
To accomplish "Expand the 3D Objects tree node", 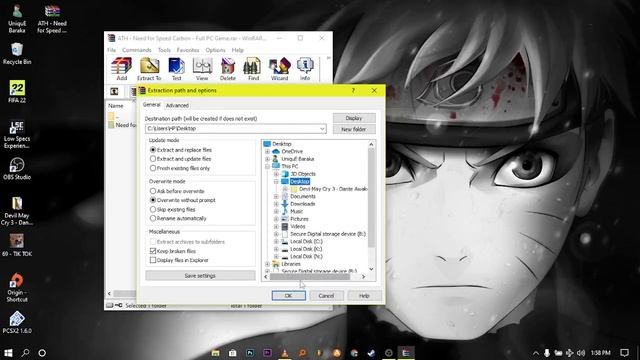I will point(276,174).
